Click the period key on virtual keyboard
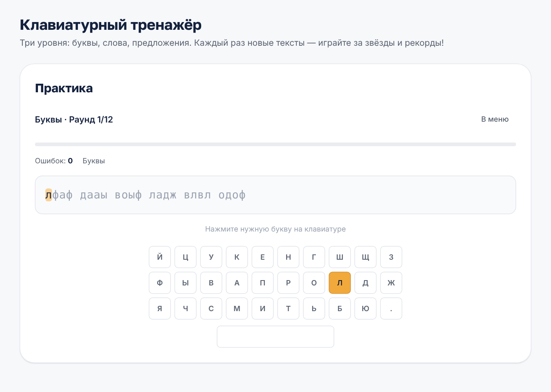The width and height of the screenshot is (551, 392). [x=391, y=308]
